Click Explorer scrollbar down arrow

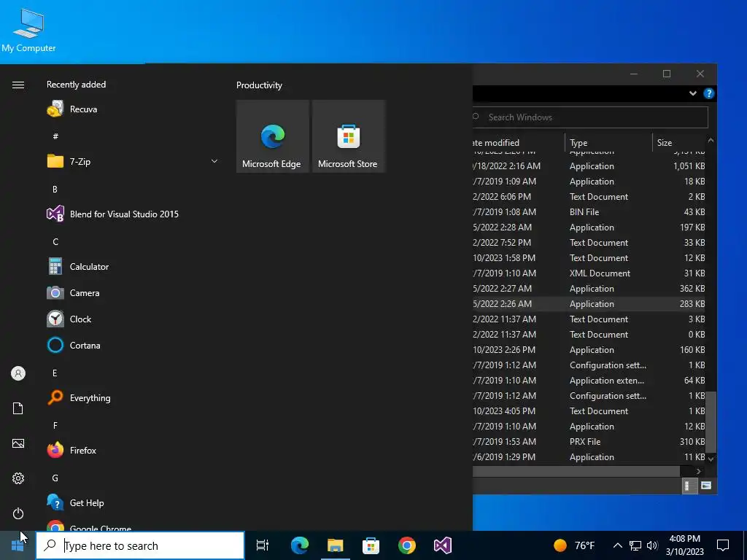pos(711,459)
